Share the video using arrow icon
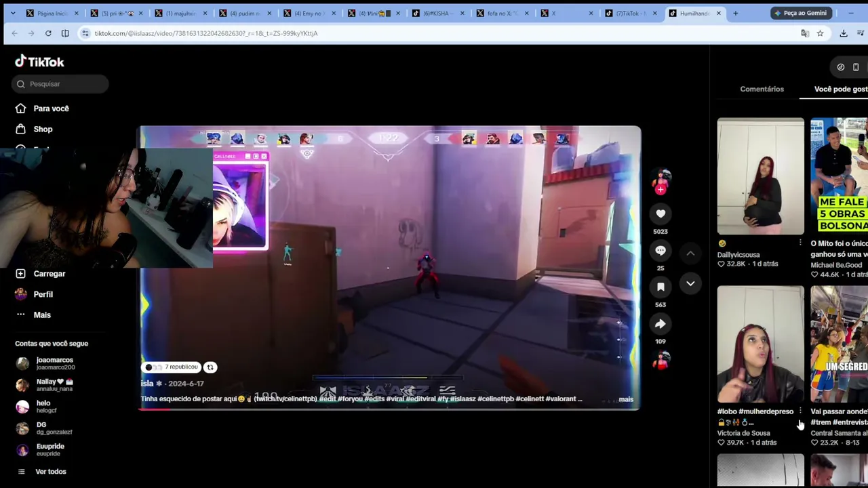This screenshot has height=488, width=868. pos(660,324)
